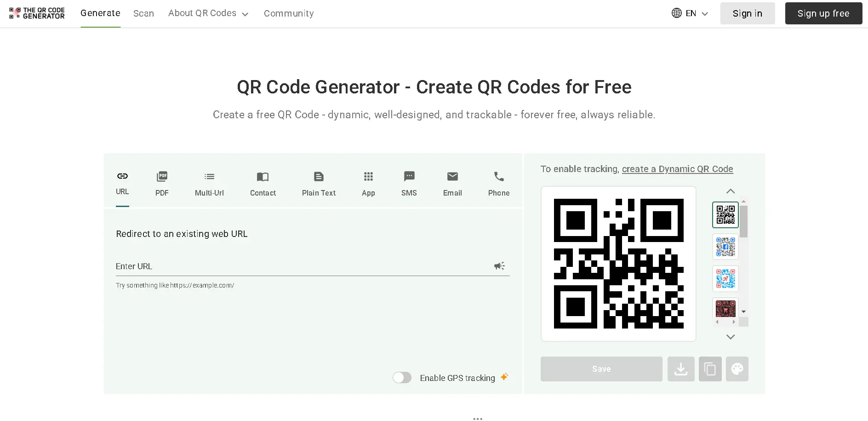The height and width of the screenshot is (421, 868).
Task: Open the QR code download icon
Action: click(x=681, y=369)
